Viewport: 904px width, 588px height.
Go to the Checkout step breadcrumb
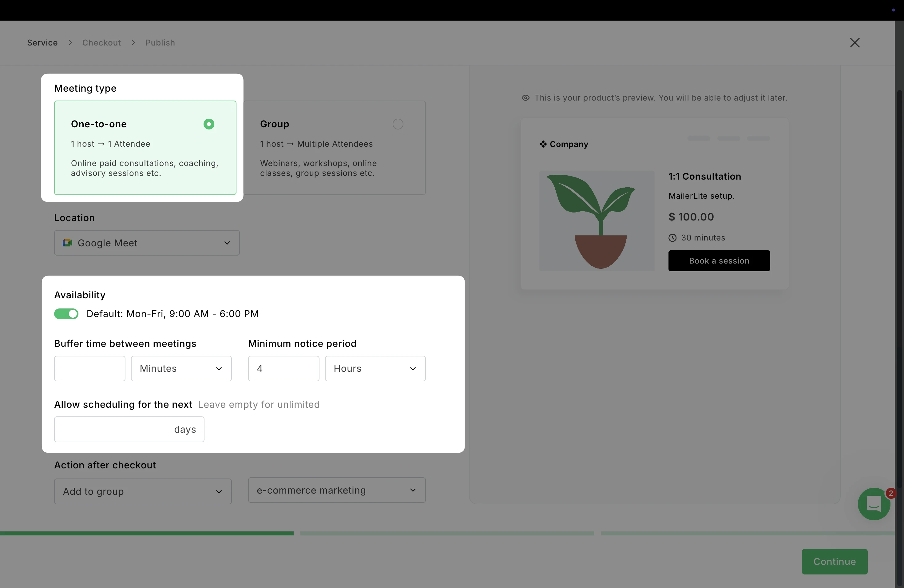(x=101, y=42)
